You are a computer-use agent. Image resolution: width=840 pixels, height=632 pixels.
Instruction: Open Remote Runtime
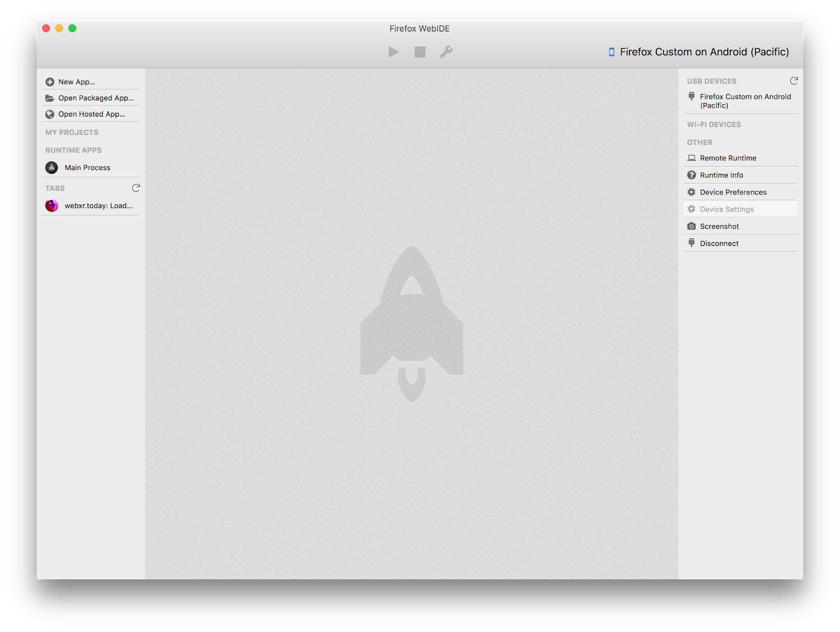pos(741,158)
